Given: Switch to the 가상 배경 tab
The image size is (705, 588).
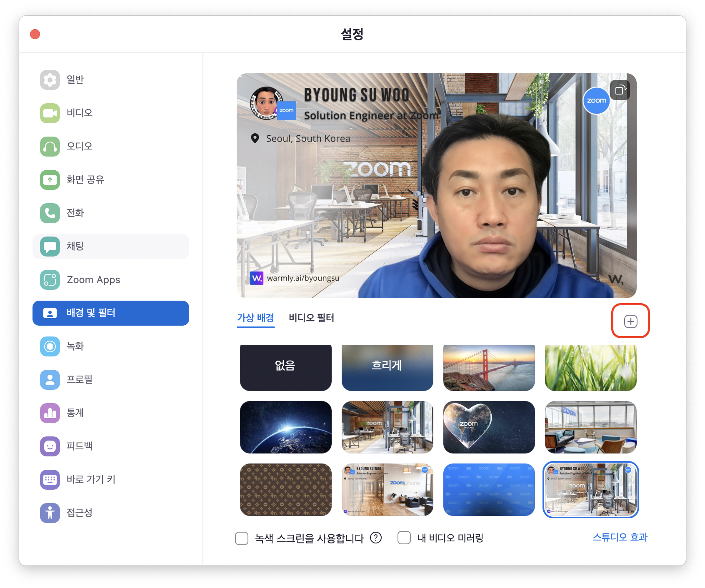Looking at the screenshot, I should [x=255, y=318].
